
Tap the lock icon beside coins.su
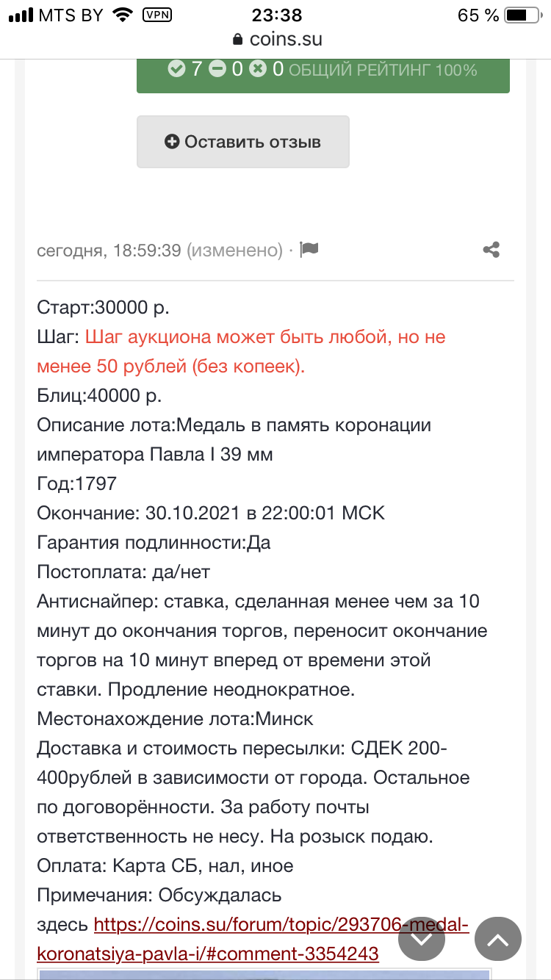click(x=237, y=39)
